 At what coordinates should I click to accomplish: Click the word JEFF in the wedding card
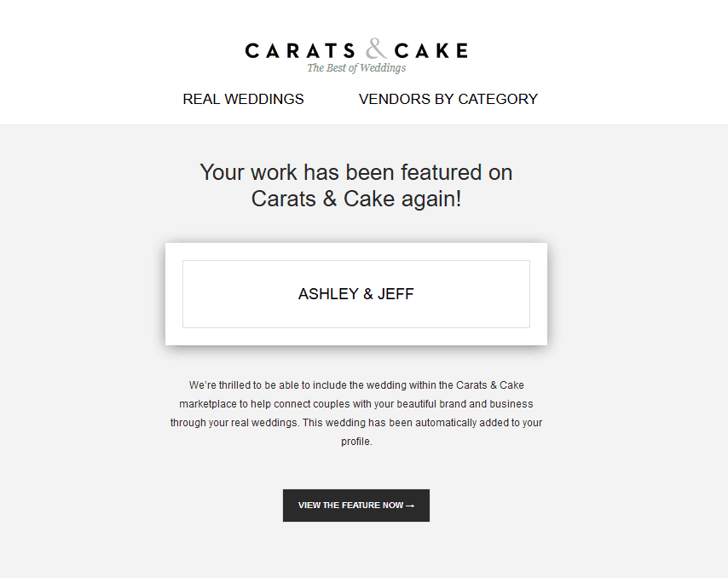click(x=396, y=294)
